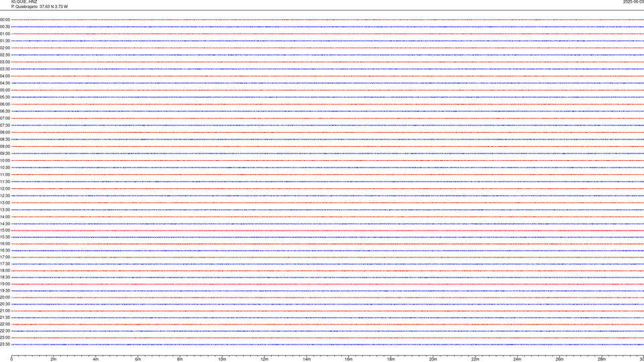This screenshot has width=644, height=362.
Task: Click the '02:00' row time label
Action: 5,48
